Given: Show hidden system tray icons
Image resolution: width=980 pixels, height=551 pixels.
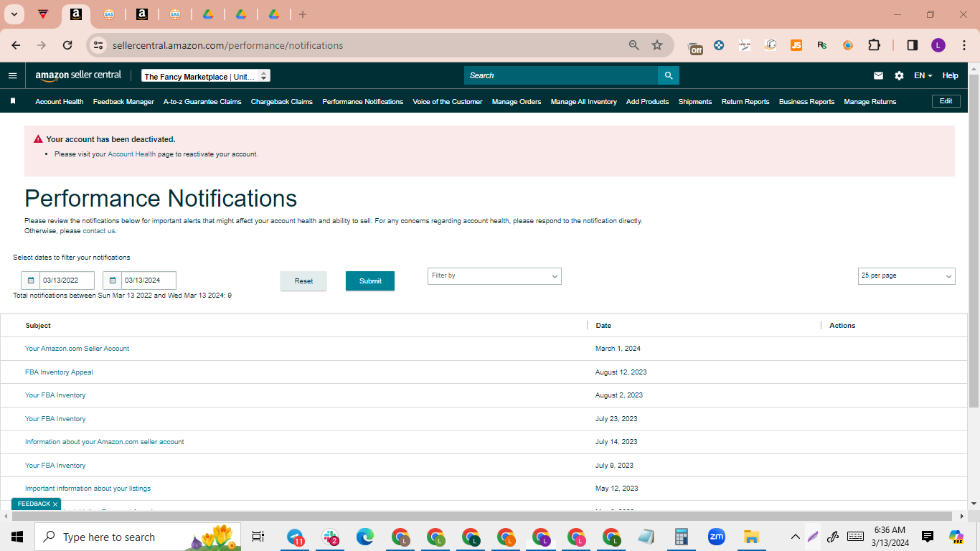Looking at the screenshot, I should tap(795, 537).
